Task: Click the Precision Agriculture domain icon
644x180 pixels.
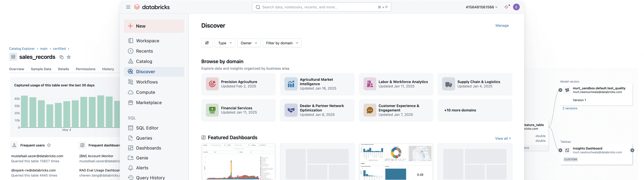Action: [x=212, y=84]
